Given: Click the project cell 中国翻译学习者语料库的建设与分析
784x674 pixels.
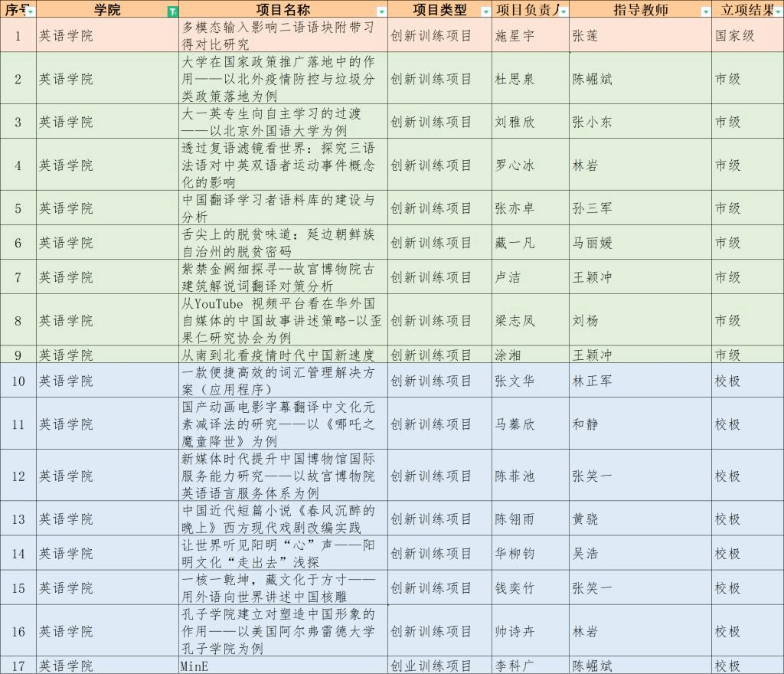Looking at the screenshot, I should [283, 208].
